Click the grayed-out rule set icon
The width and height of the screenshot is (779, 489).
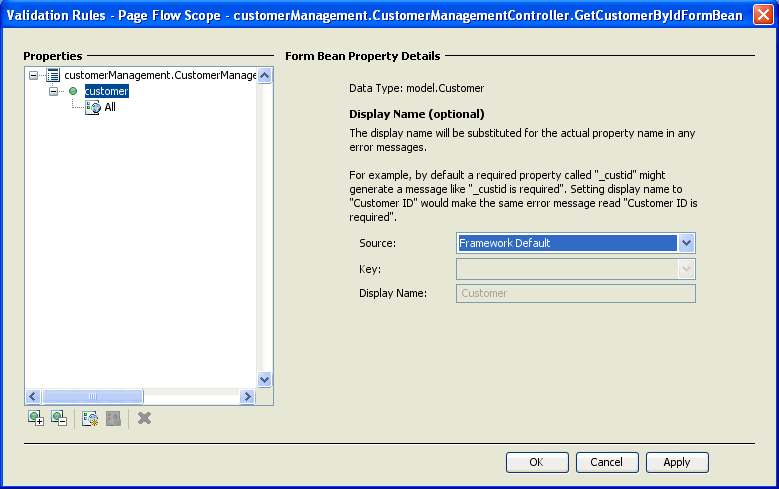(x=113, y=418)
